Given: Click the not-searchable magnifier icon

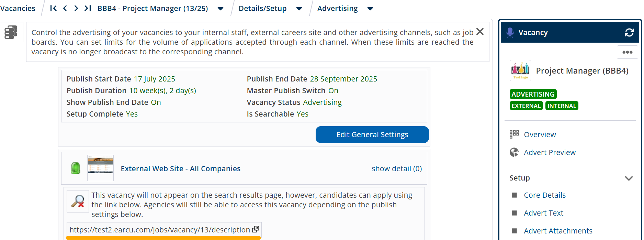Looking at the screenshot, I should click(x=78, y=201).
